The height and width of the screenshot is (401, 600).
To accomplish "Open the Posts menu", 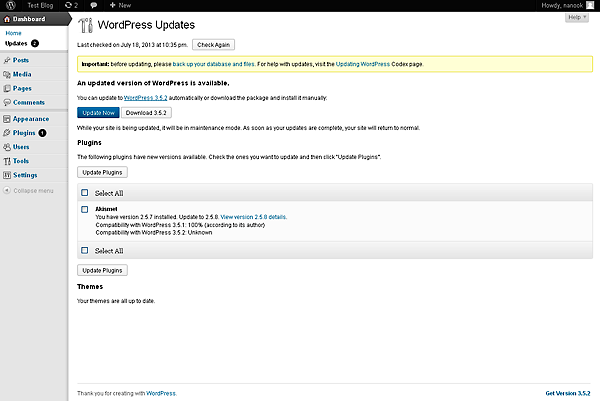I will click(x=21, y=60).
